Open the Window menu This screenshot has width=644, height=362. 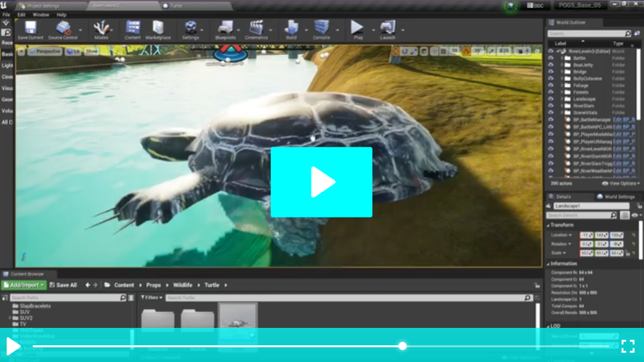(41, 15)
